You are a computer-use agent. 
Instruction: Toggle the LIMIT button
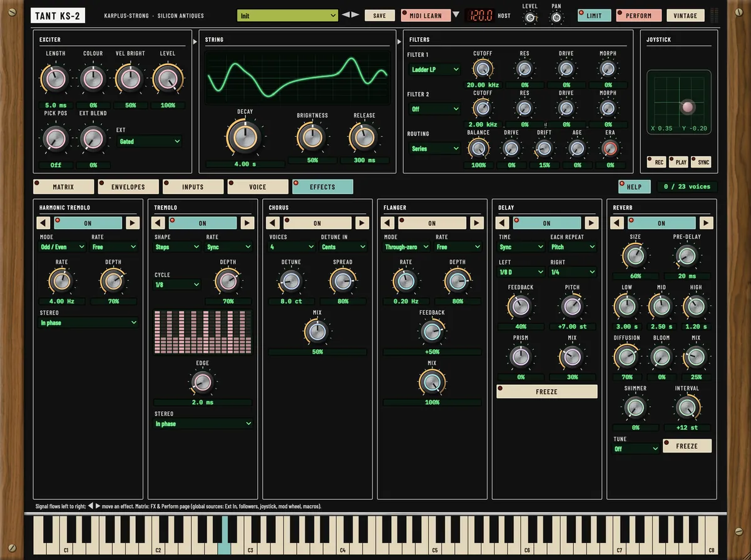595,16
